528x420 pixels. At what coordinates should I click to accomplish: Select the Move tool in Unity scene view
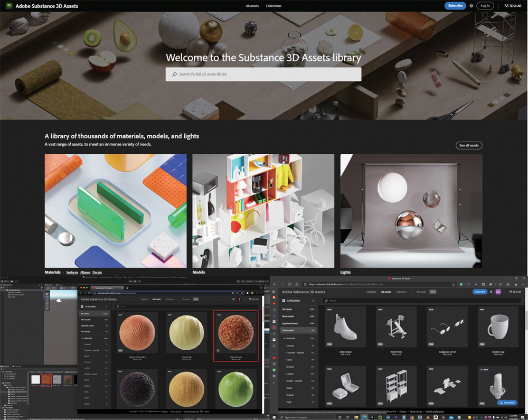[x=47, y=297]
